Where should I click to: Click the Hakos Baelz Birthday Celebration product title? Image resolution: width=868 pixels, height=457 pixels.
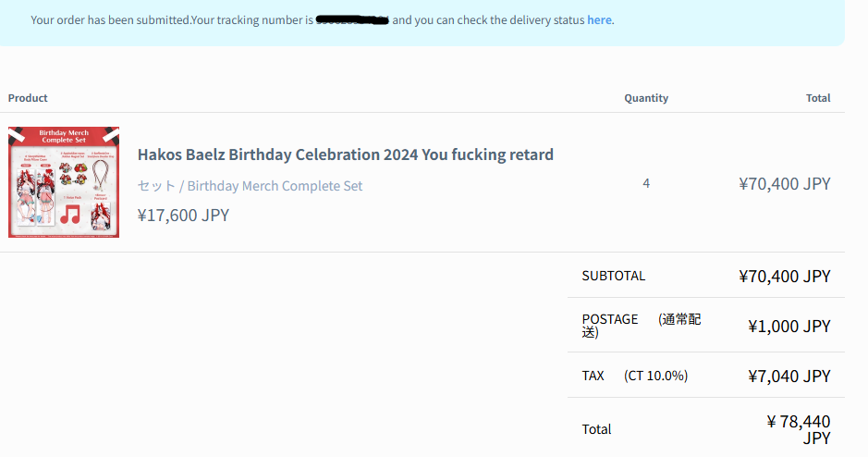click(x=345, y=154)
